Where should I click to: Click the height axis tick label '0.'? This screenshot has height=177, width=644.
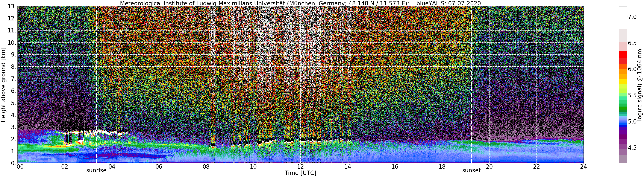pos(13,163)
